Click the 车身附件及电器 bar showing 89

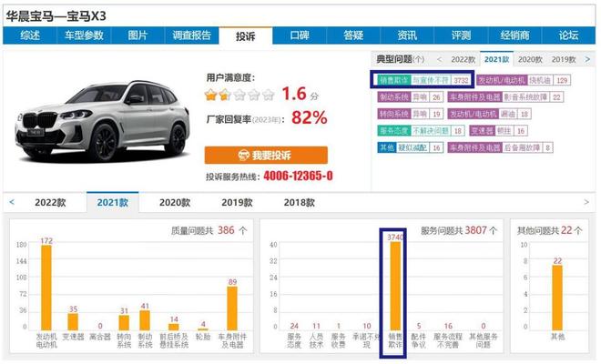(232, 308)
